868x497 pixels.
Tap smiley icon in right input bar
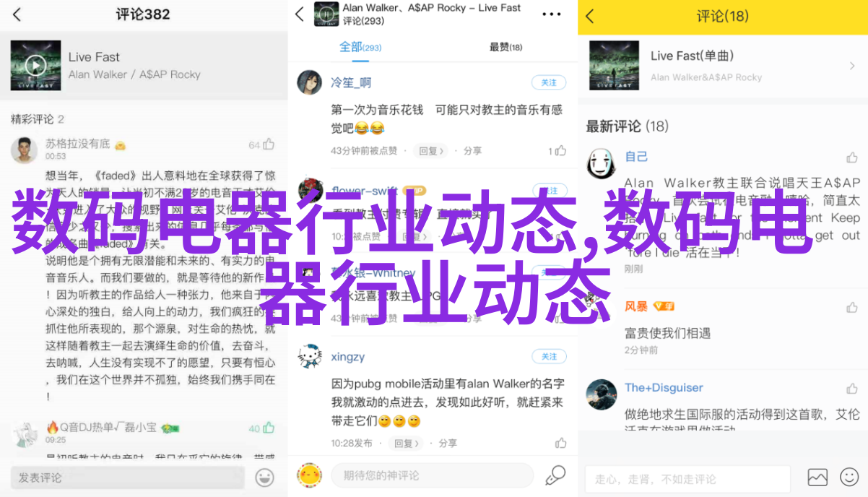tap(849, 477)
